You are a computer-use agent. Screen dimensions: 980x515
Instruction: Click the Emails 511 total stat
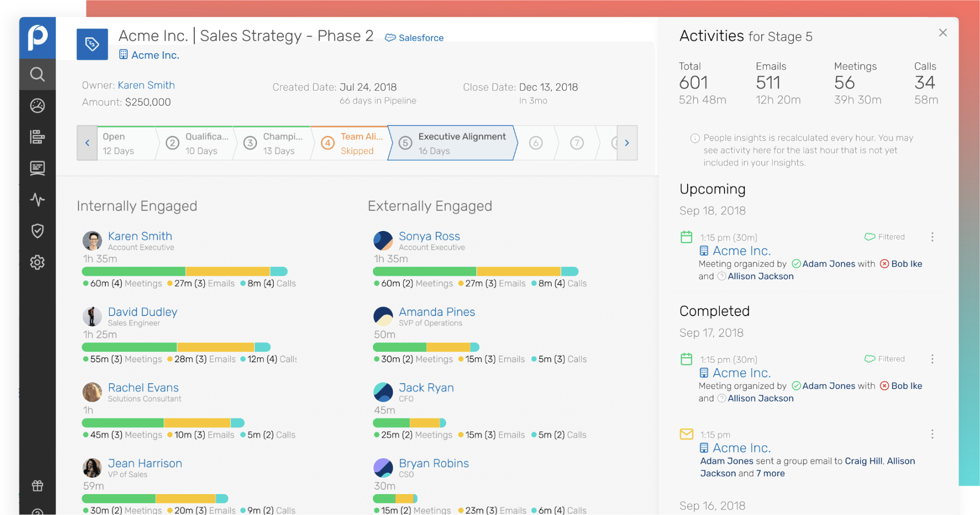tap(778, 83)
